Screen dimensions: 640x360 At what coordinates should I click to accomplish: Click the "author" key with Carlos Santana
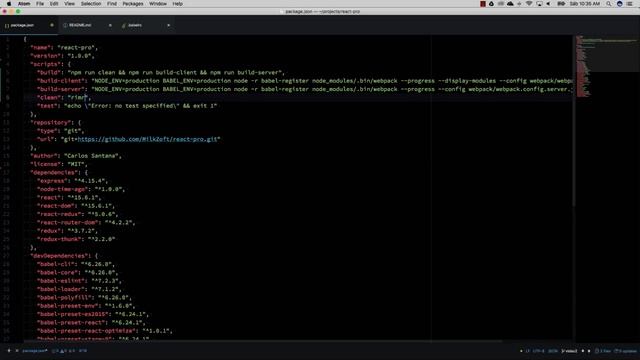click(x=44, y=156)
